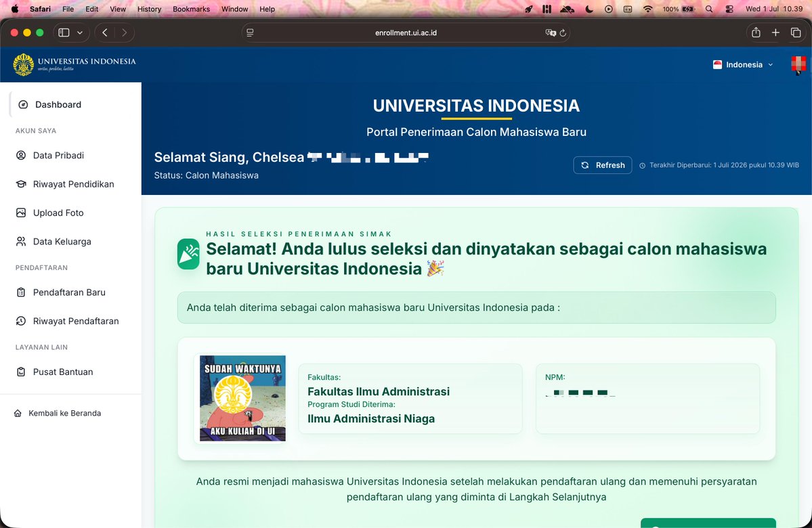This screenshot has height=528, width=812.
Task: Click the home icon beside Kembali ke Beranda
Action: [x=18, y=413]
